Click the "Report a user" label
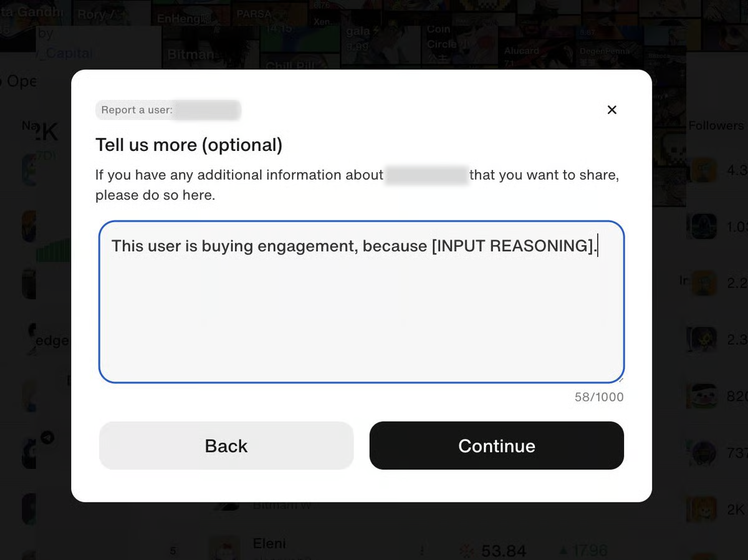 pos(137,110)
